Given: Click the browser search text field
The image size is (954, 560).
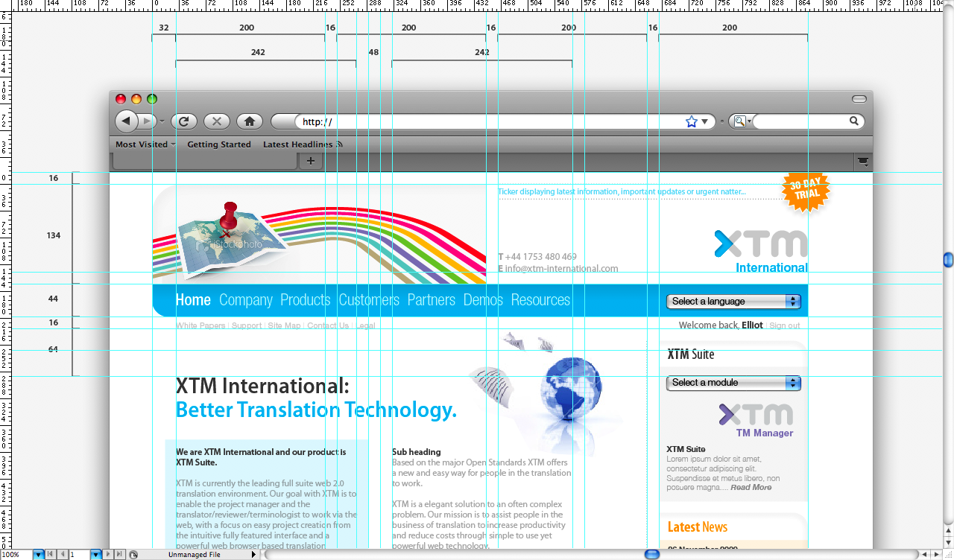Looking at the screenshot, I should click(x=800, y=121).
